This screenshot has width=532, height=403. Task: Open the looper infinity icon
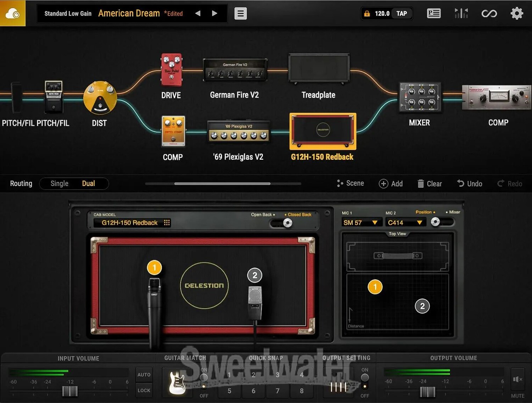pos(489,13)
